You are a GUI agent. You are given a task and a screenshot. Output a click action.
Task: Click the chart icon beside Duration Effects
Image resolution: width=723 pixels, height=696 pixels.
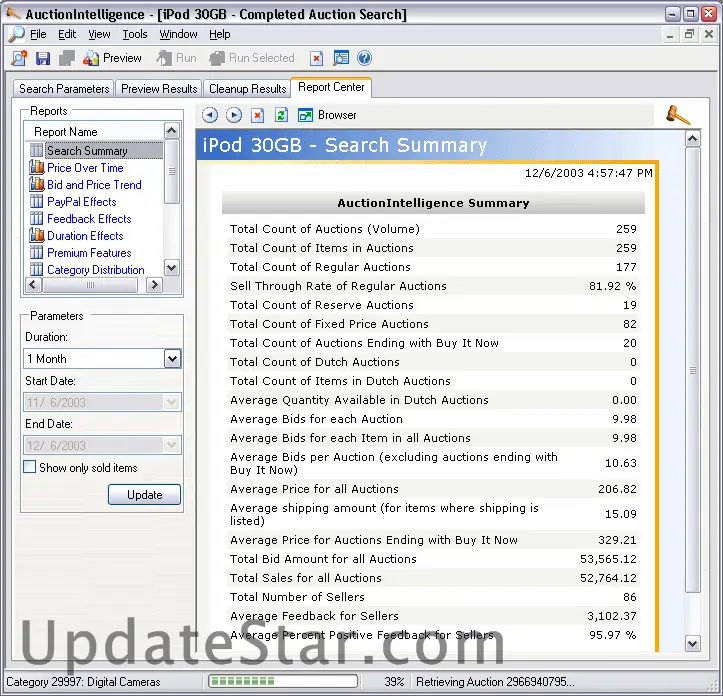click(x=36, y=236)
